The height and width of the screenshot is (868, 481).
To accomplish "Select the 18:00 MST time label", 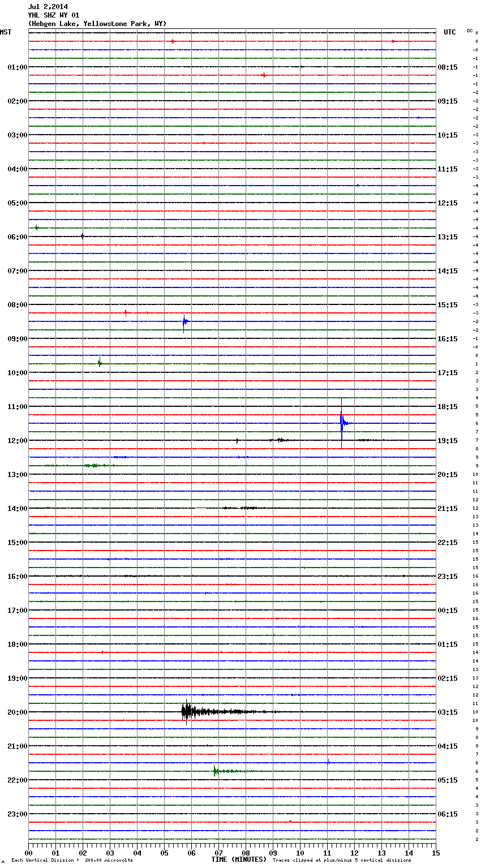I will (18, 644).
